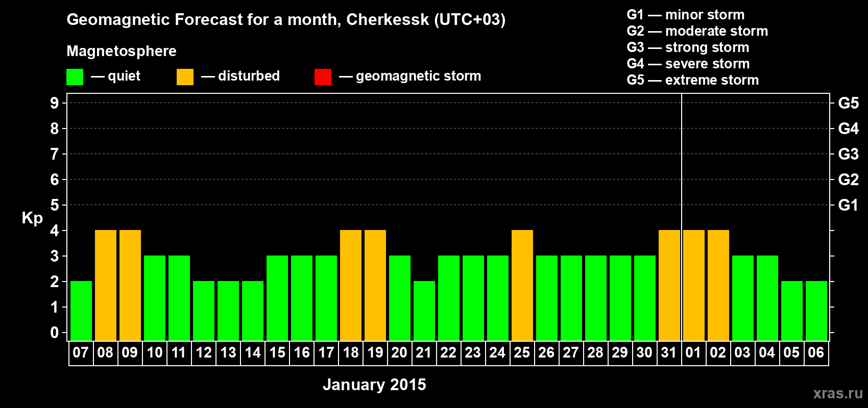Click the date label 24
The height and width of the screenshot is (408, 868).
click(497, 352)
